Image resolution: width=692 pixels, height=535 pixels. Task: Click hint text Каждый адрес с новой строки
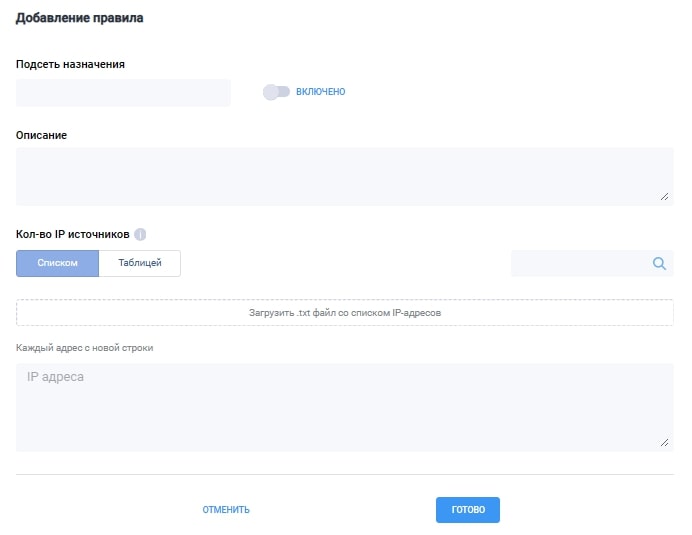point(85,348)
